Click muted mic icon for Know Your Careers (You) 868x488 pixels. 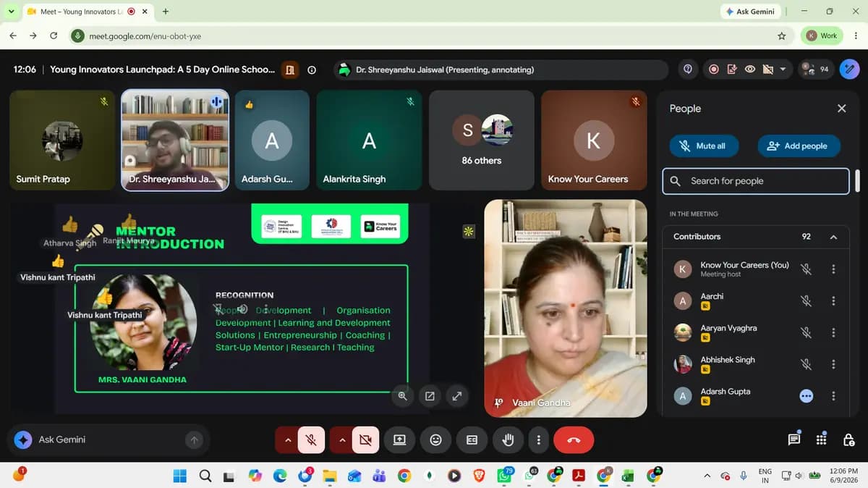(x=806, y=269)
